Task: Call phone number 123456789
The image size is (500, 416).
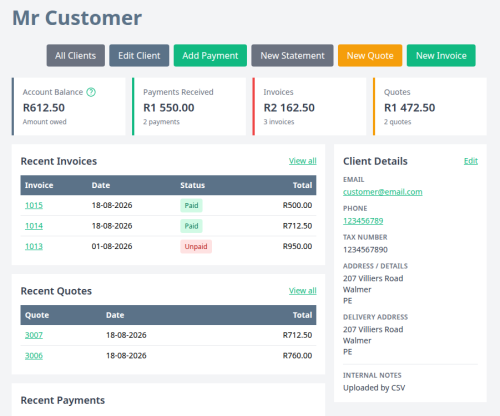Action: click(x=363, y=221)
